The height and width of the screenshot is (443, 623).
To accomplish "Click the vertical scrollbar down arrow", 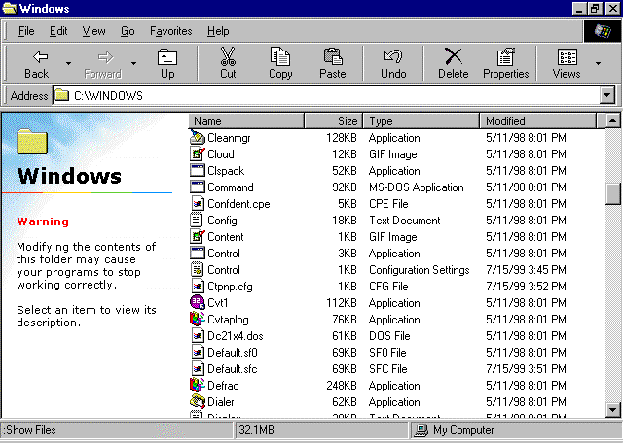I will click(x=613, y=409).
